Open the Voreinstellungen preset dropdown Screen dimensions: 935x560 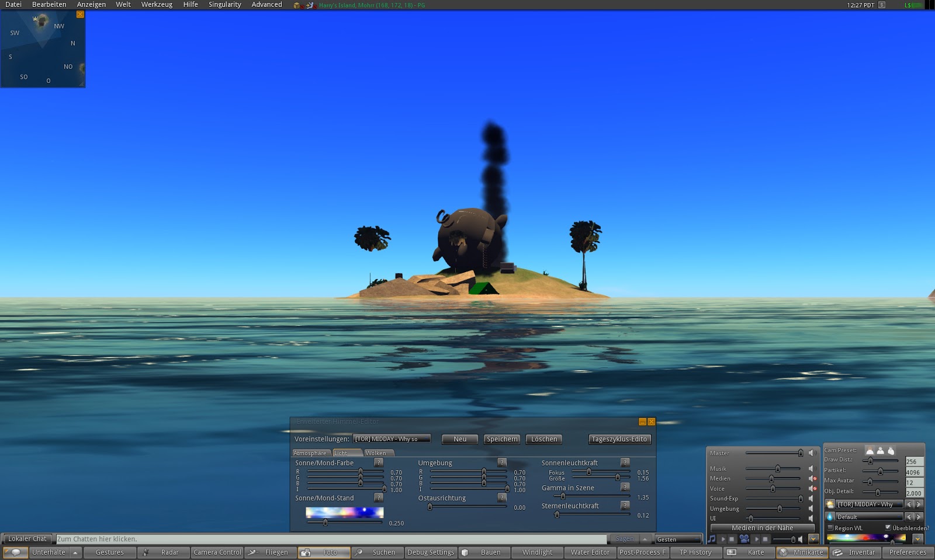[x=390, y=438]
